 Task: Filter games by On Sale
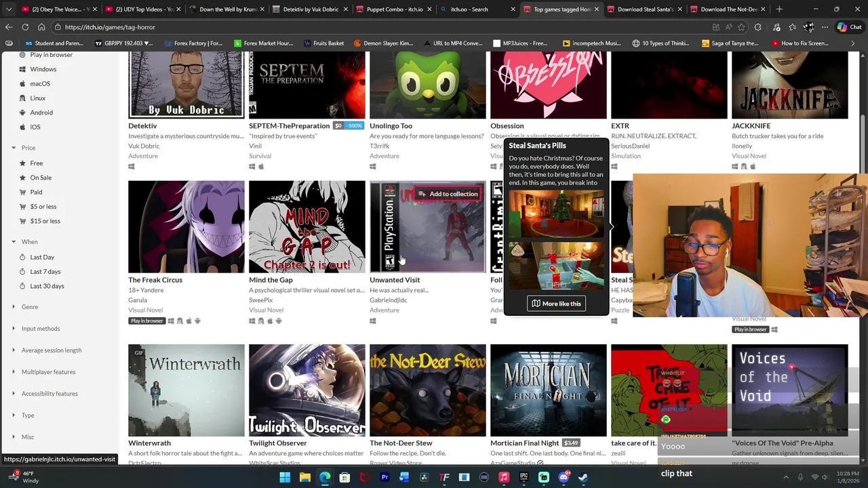pos(40,178)
